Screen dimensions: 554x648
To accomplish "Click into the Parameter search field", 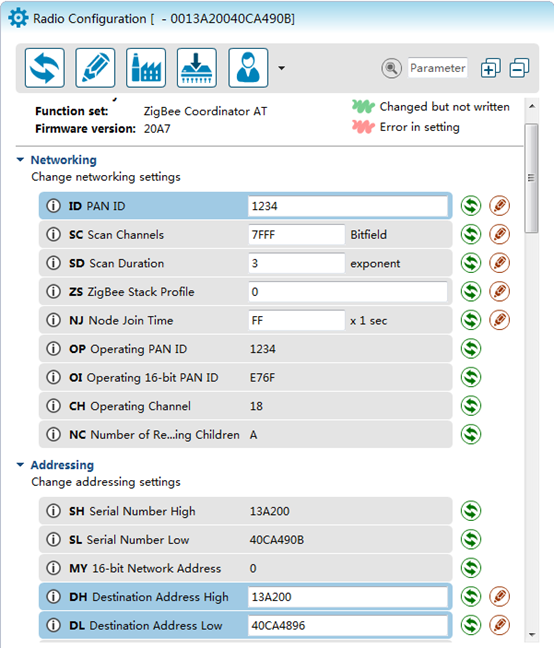I will click(x=437, y=68).
